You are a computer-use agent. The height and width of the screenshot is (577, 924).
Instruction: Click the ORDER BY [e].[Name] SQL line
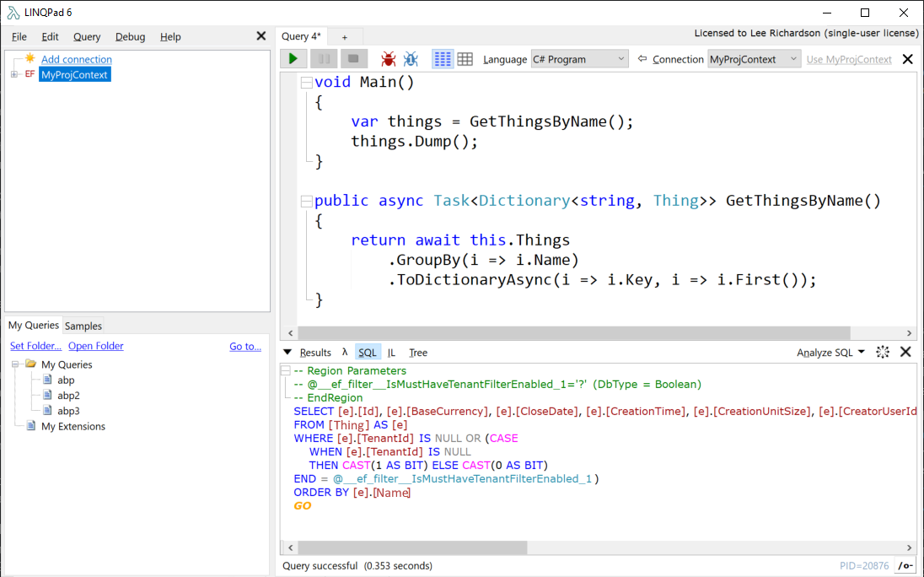tap(352, 492)
